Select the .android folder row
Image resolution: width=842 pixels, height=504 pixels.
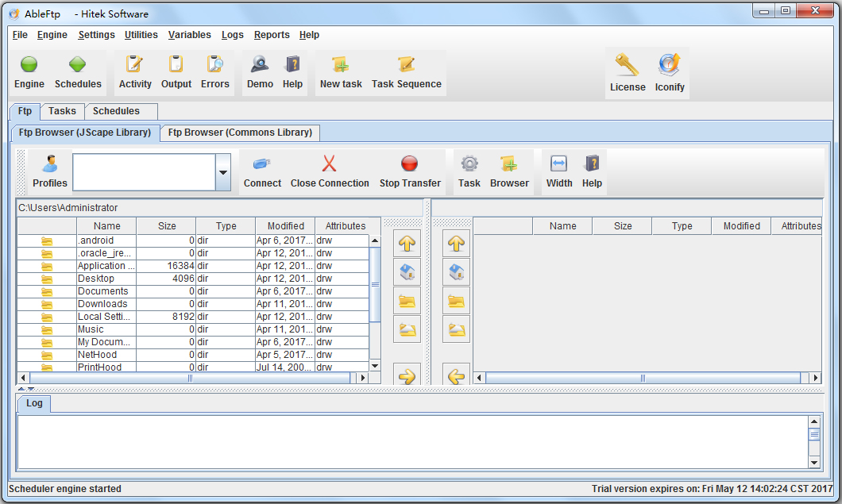tap(193, 240)
